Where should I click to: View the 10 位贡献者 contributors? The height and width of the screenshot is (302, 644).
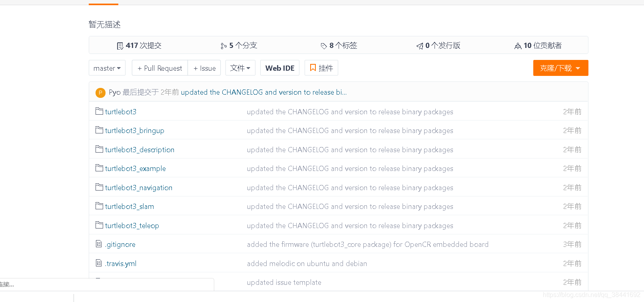click(538, 46)
